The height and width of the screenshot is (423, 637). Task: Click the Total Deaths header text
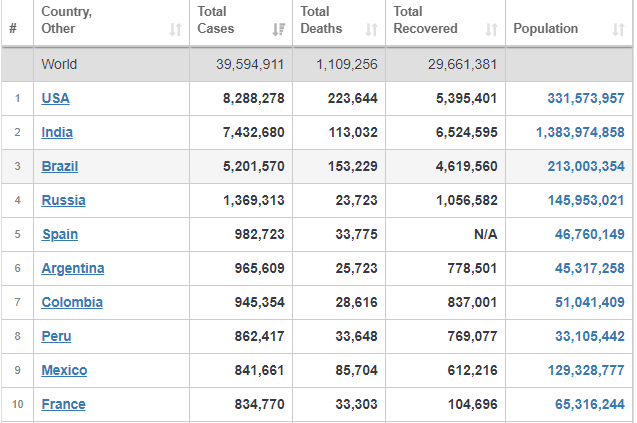coord(321,20)
